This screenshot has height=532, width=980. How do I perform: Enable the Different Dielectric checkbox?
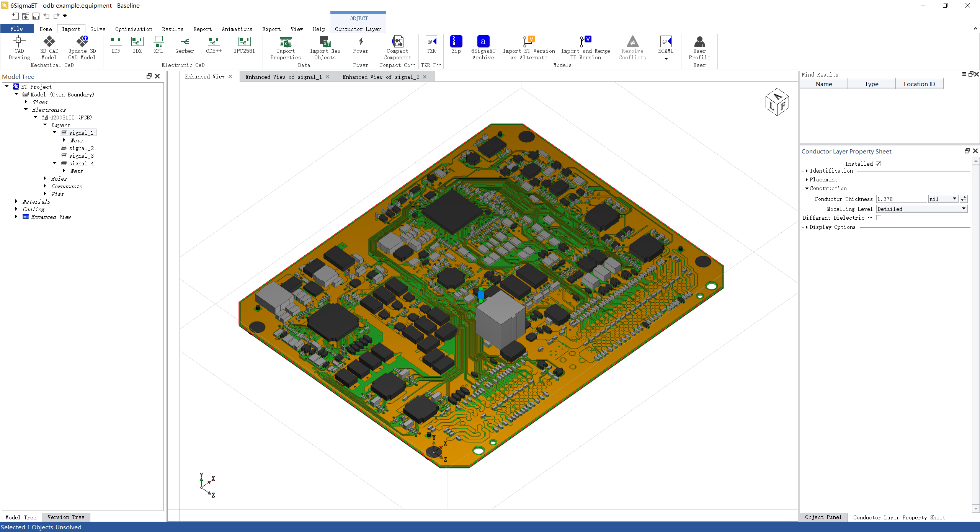pos(879,218)
